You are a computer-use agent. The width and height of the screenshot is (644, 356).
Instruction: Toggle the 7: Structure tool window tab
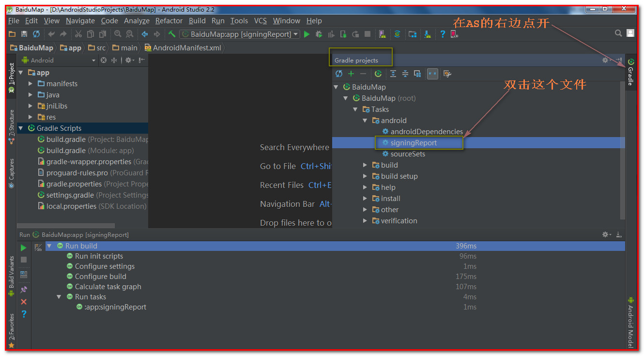12,127
